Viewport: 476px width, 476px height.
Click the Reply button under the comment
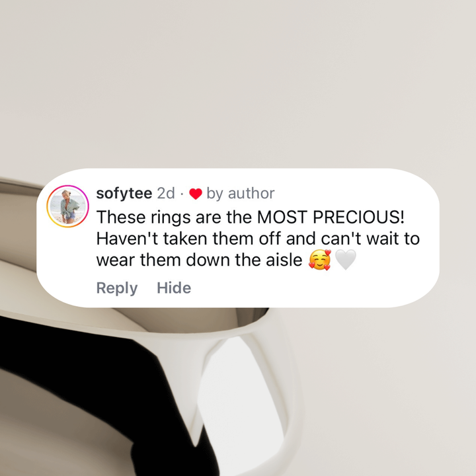tap(117, 288)
